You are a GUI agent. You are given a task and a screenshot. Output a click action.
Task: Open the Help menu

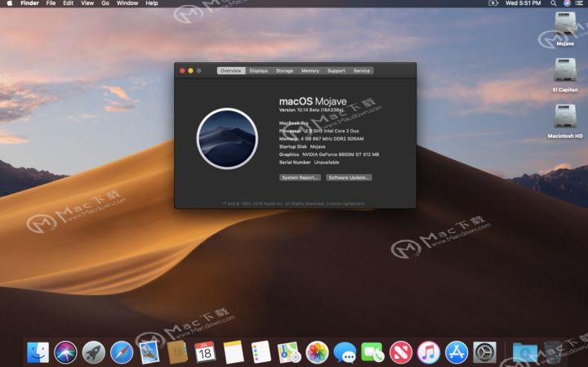152,3
